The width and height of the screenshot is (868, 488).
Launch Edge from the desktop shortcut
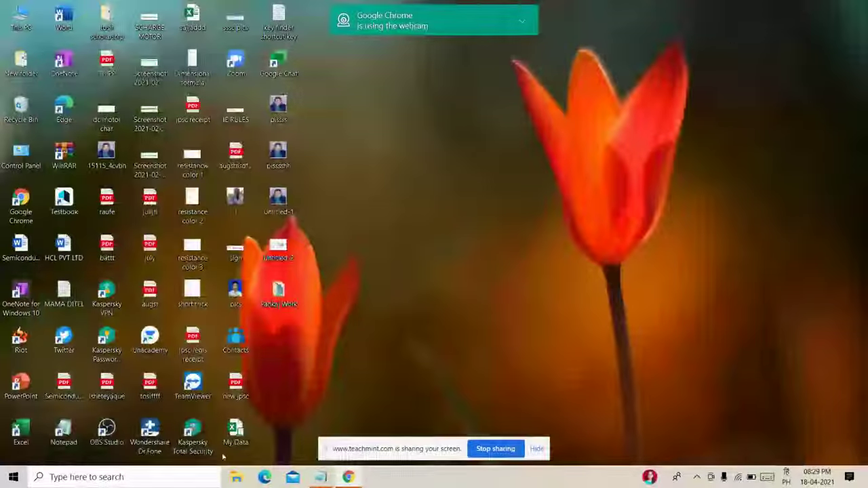(64, 110)
